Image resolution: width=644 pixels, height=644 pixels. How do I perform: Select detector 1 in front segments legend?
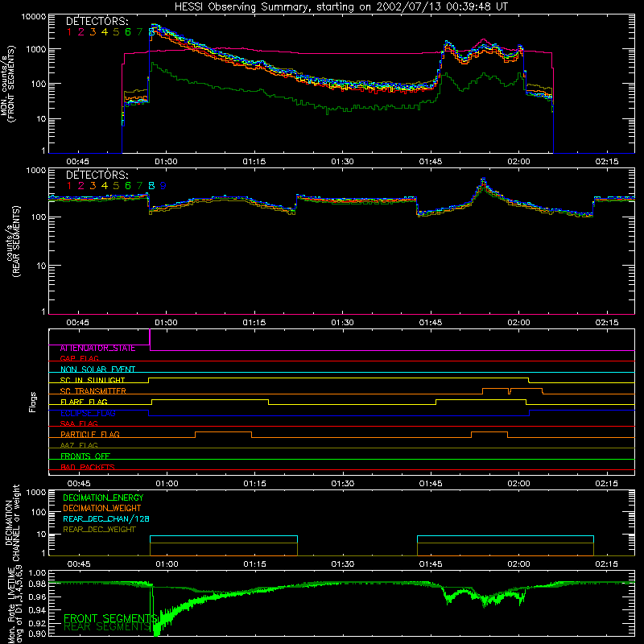pos(69,32)
